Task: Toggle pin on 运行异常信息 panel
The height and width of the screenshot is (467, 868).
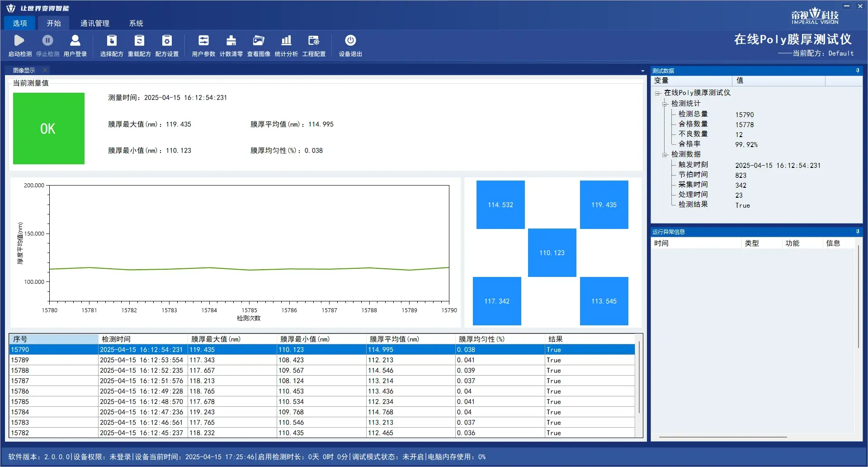Action: 858,232
